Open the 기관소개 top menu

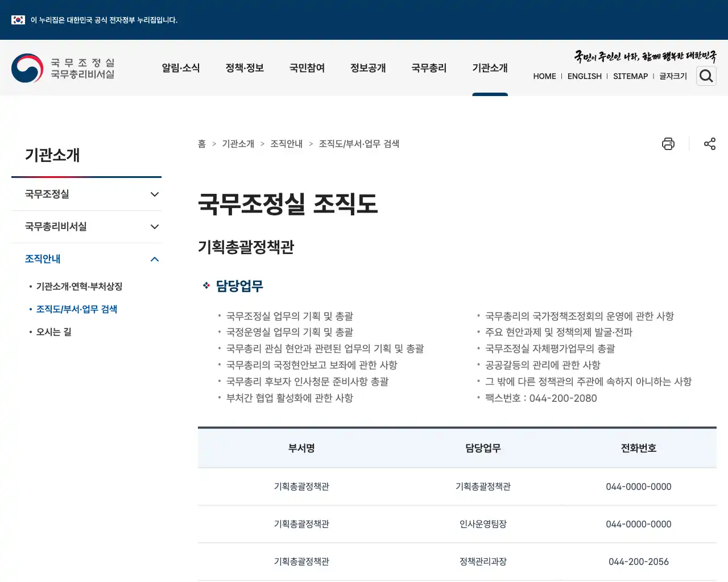click(490, 68)
